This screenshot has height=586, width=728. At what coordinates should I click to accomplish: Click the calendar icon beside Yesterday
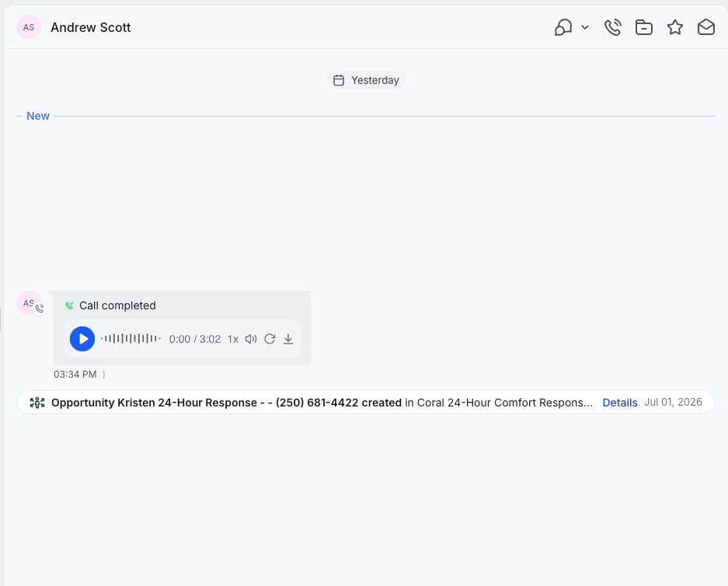(x=339, y=80)
